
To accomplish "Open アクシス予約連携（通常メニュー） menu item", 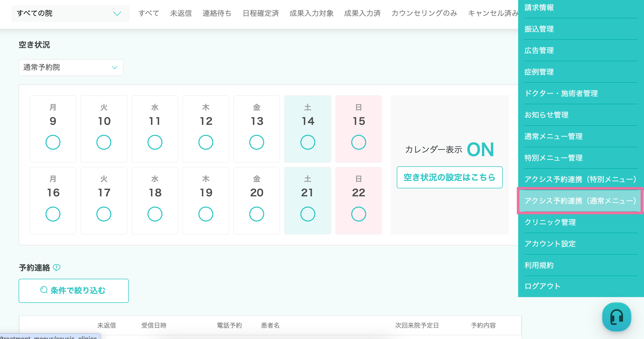I will click(x=580, y=201).
